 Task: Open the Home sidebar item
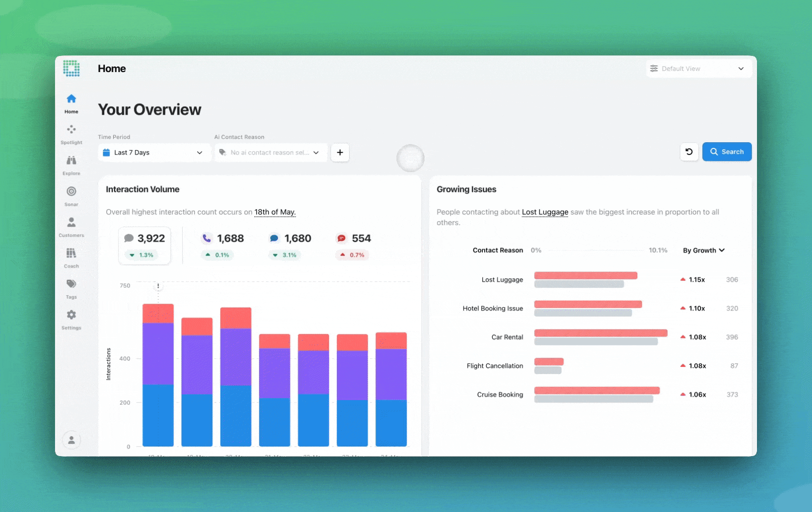point(71,103)
